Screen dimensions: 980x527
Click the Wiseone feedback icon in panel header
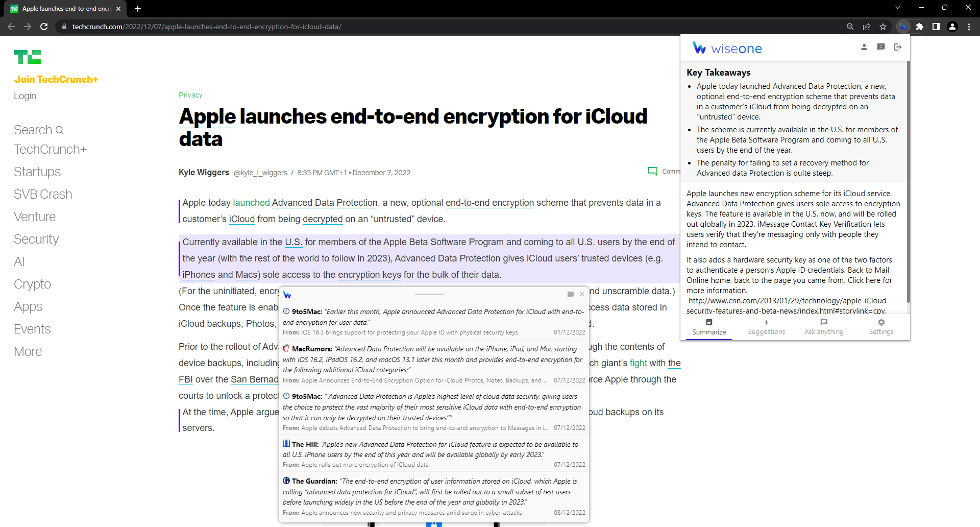[x=880, y=47]
